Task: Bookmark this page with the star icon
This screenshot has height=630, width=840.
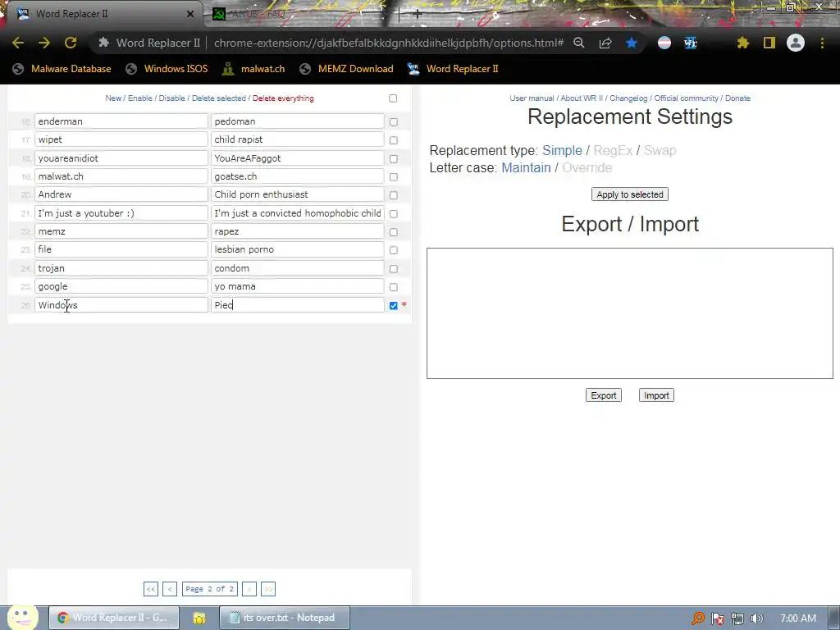Action: 632,43
